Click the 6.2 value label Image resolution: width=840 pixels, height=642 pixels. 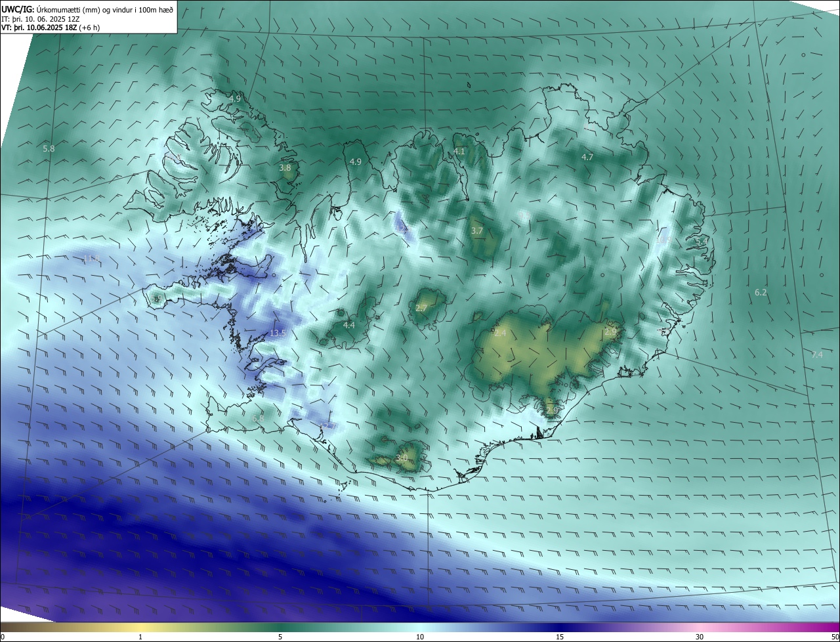coord(761,293)
